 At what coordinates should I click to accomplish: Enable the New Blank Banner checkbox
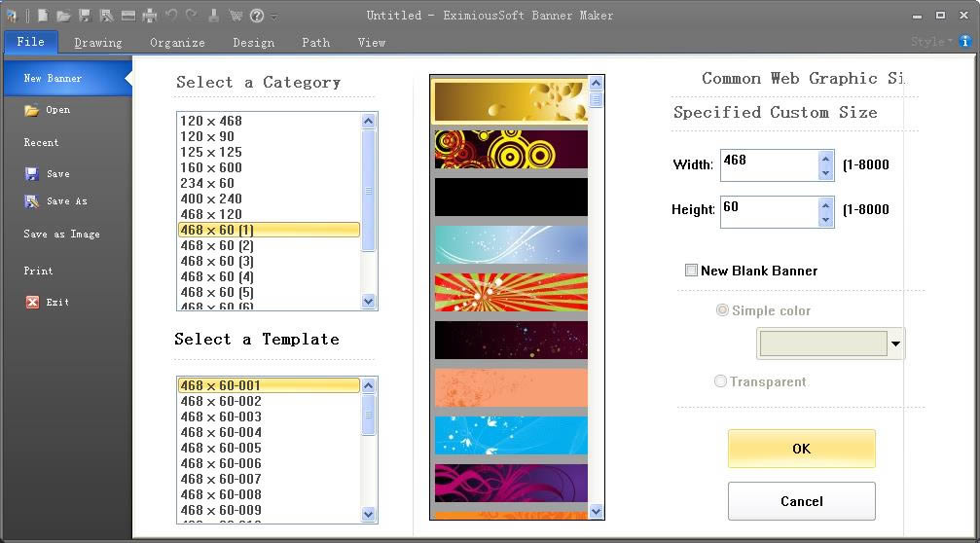(691, 271)
